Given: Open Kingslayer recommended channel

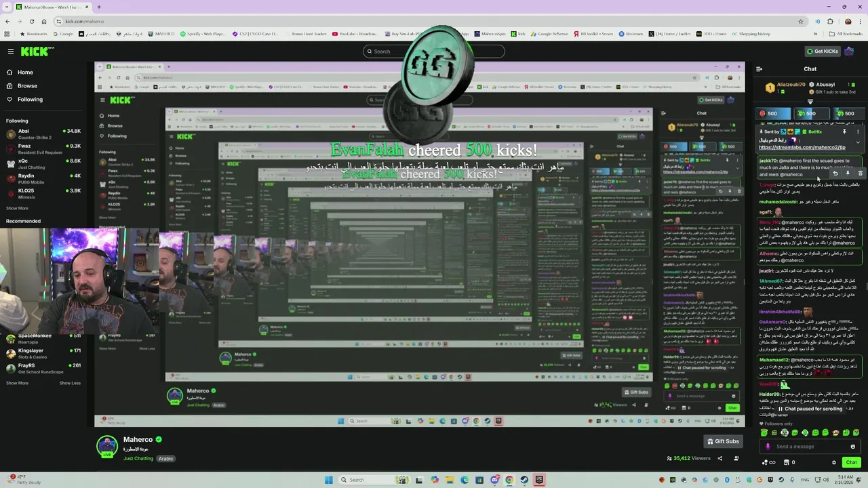Looking at the screenshot, I should (43, 353).
